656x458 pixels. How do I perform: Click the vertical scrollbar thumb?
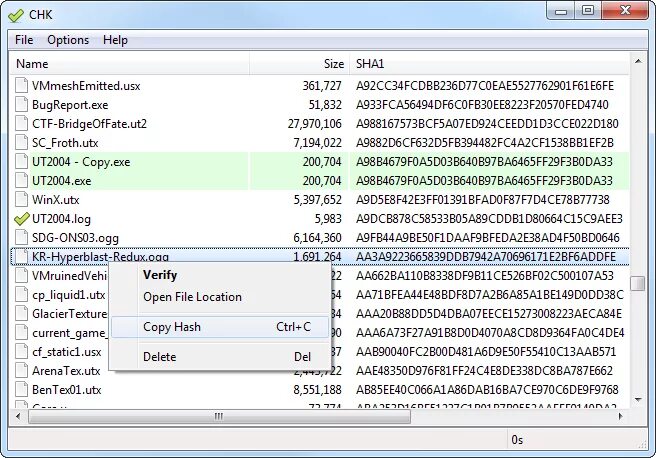coord(638,283)
